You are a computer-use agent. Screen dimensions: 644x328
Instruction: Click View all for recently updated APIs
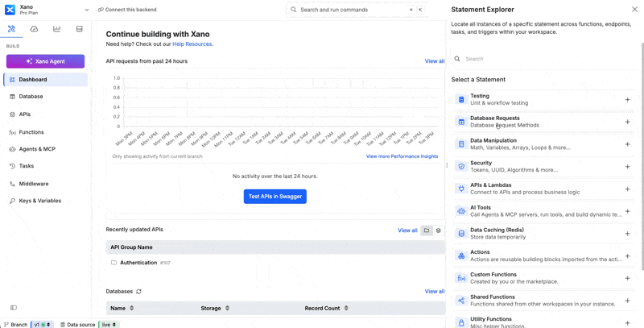coord(407,230)
